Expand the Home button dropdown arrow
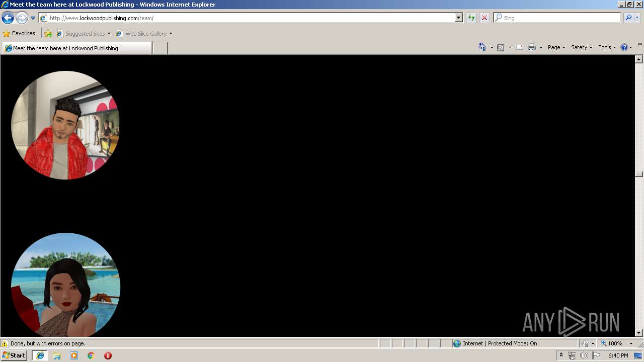Viewport: 644px width, 362px height. point(492,47)
